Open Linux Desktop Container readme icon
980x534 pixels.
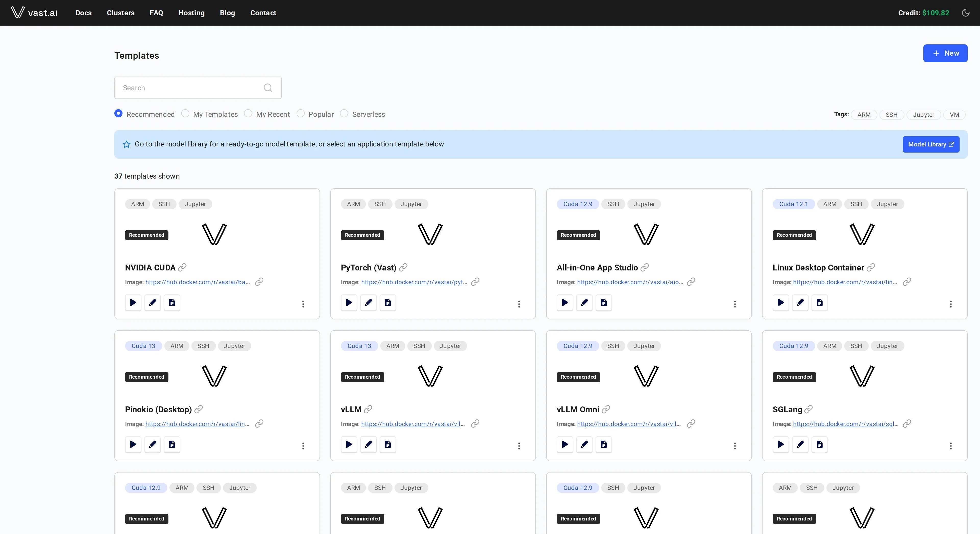pos(819,303)
